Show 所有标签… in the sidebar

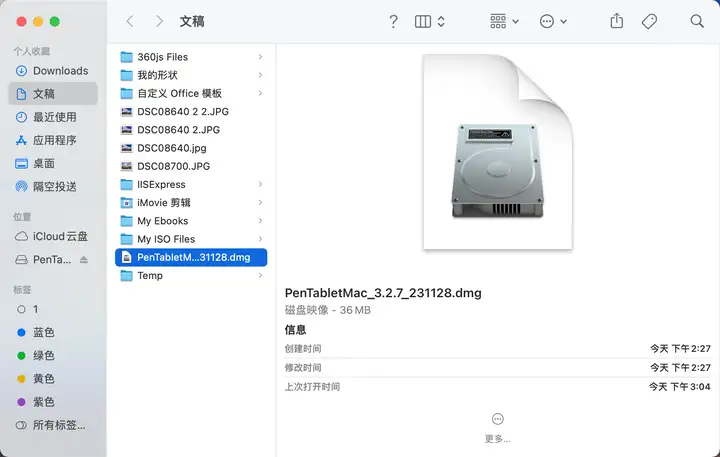coord(53,425)
